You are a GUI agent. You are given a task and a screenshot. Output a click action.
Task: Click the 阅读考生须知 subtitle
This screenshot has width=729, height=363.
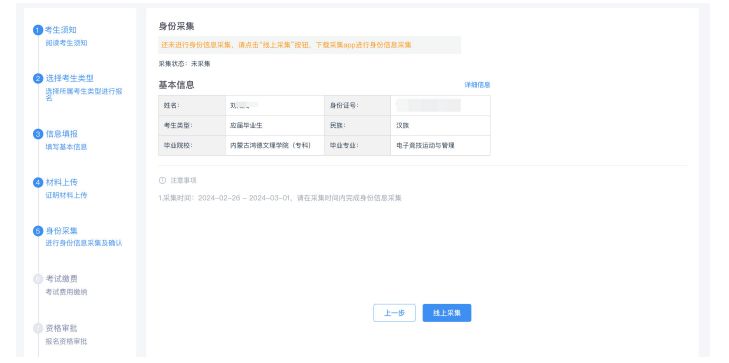tap(66, 43)
